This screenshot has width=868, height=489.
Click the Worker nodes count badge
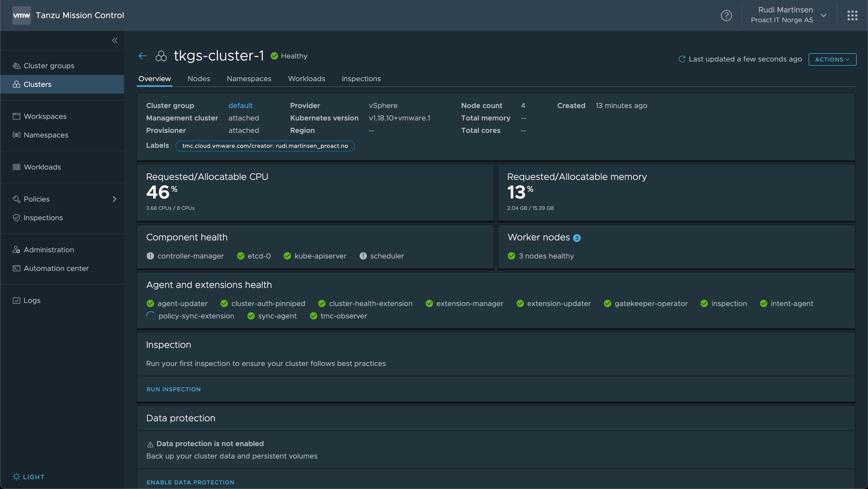pos(577,238)
